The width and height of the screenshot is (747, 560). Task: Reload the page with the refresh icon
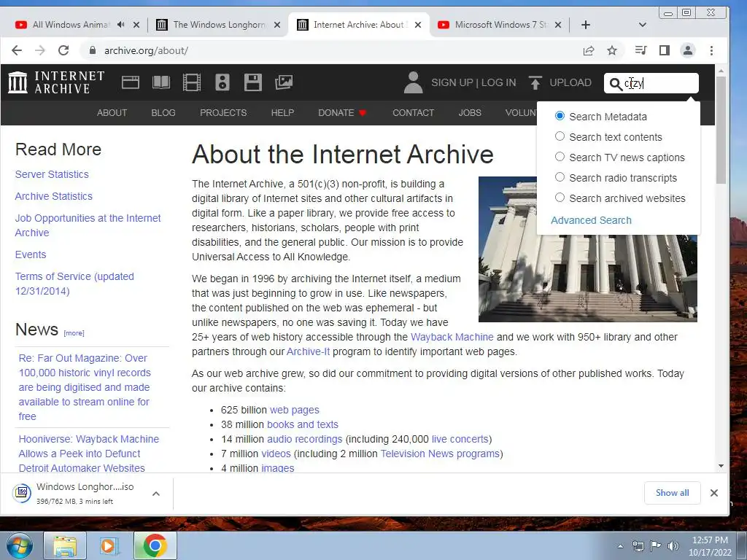pyautogui.click(x=63, y=50)
